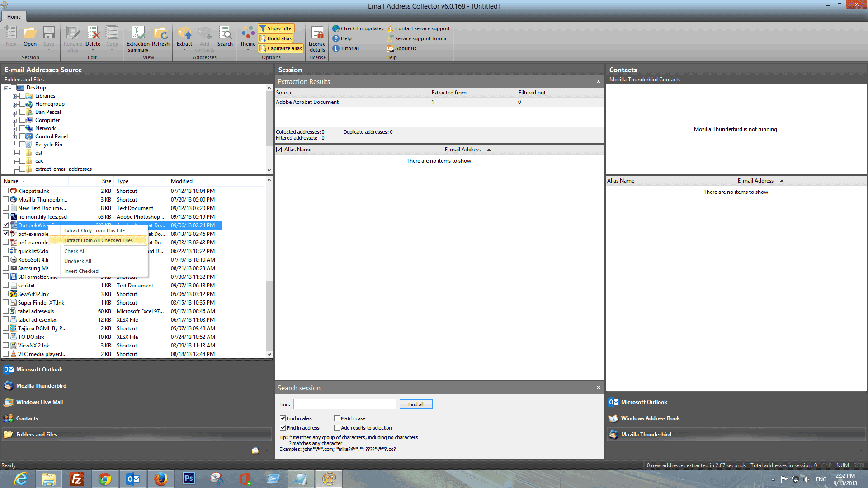This screenshot has height=488, width=868.
Task: Toggle the Alias Name select-all checkbox
Action: tap(279, 150)
